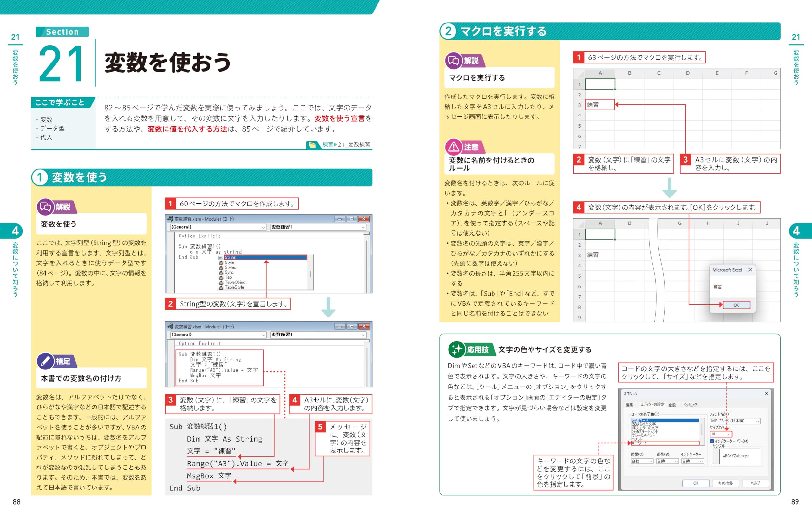Click the pencil icon labeled 補足
The image size is (812, 518).
click(x=45, y=361)
